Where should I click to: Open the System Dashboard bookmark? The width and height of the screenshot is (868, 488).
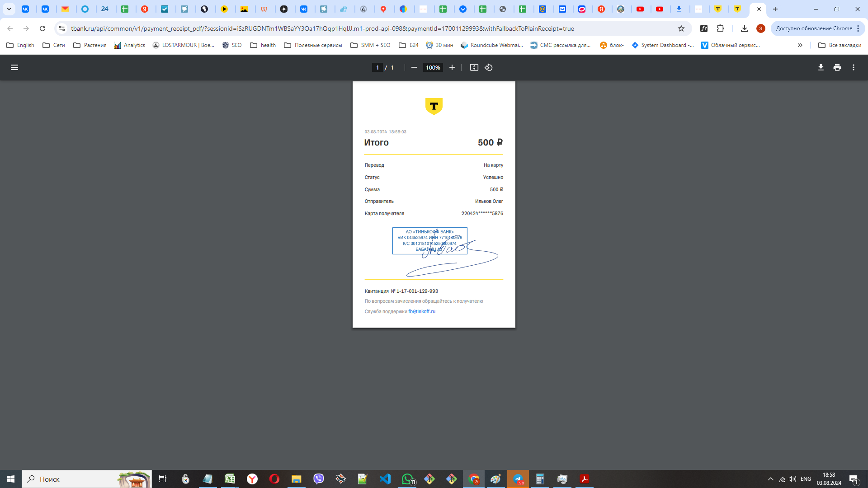(663, 45)
